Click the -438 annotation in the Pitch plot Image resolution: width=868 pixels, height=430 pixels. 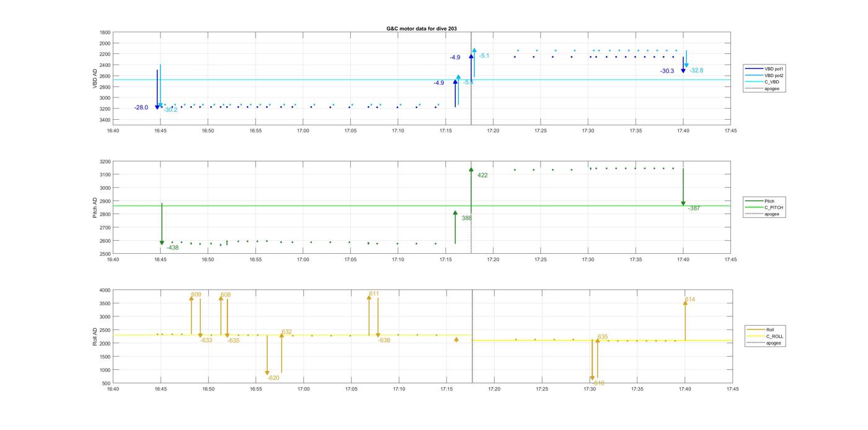(172, 248)
